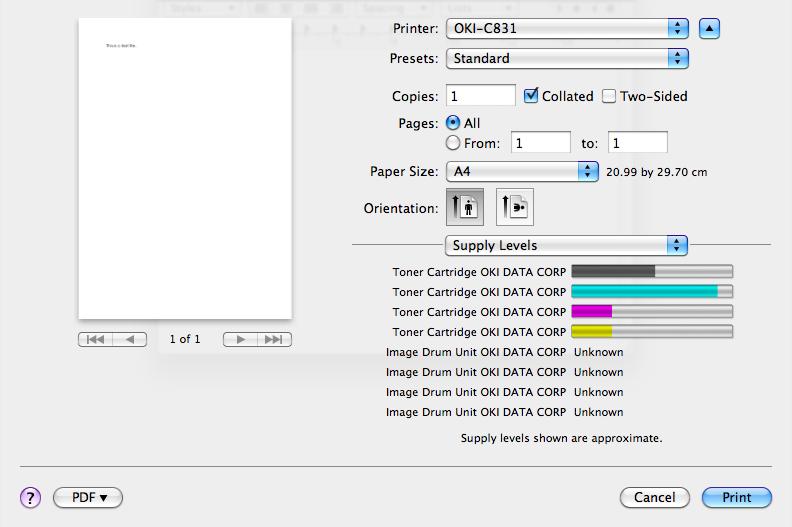The height and width of the screenshot is (527, 792).
Task: Select the All pages radio button
Action: tap(453, 123)
